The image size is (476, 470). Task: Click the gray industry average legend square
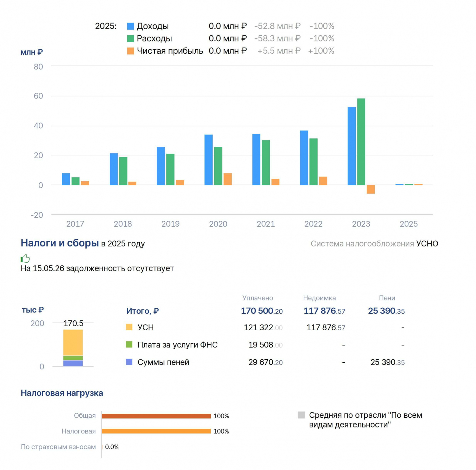tap(301, 415)
